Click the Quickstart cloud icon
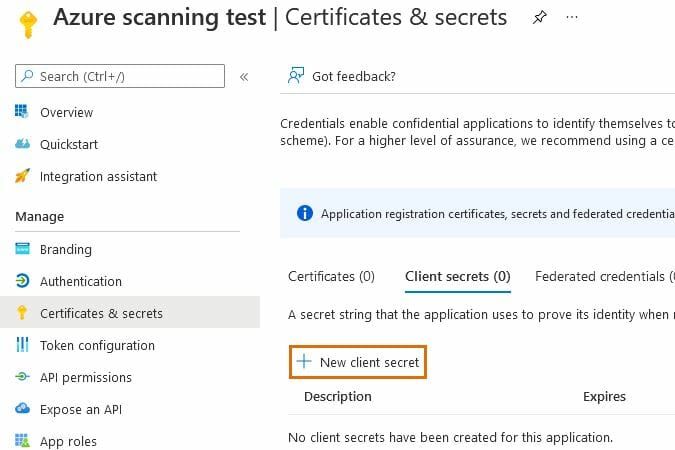Image resolution: width=675 pixels, height=450 pixels. tap(22, 144)
